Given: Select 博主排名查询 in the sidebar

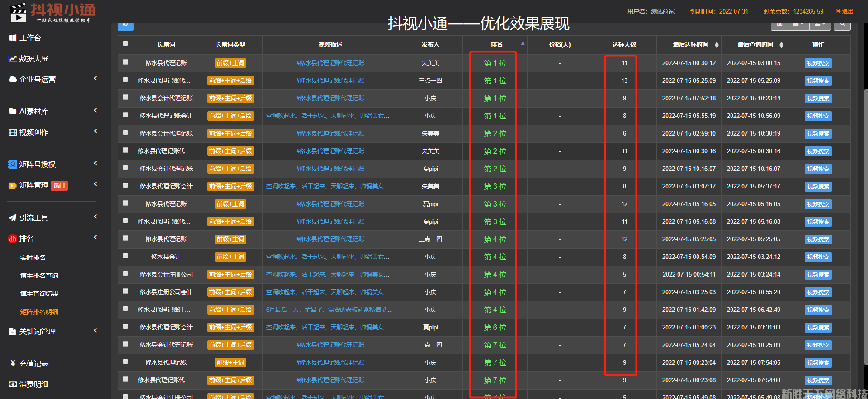Looking at the screenshot, I should click(39, 276).
